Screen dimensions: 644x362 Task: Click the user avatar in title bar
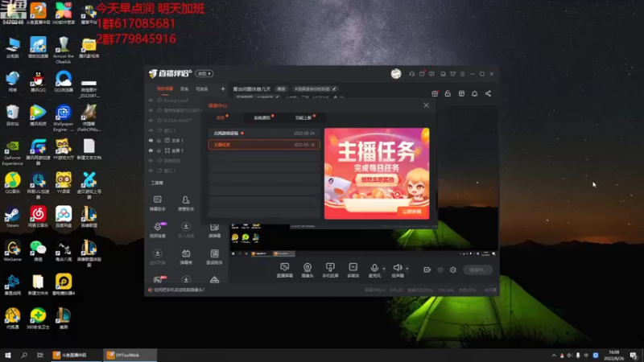[396, 74]
